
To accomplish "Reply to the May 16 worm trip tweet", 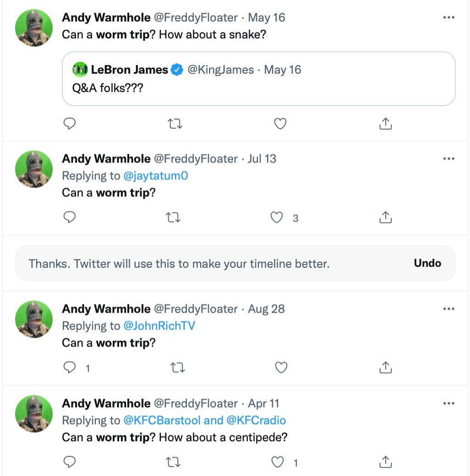I will (x=69, y=124).
